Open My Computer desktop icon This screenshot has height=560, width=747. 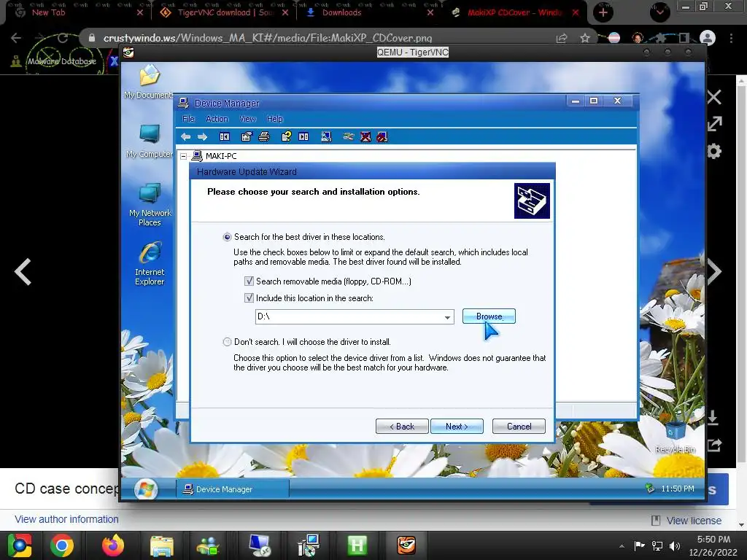[150, 141]
